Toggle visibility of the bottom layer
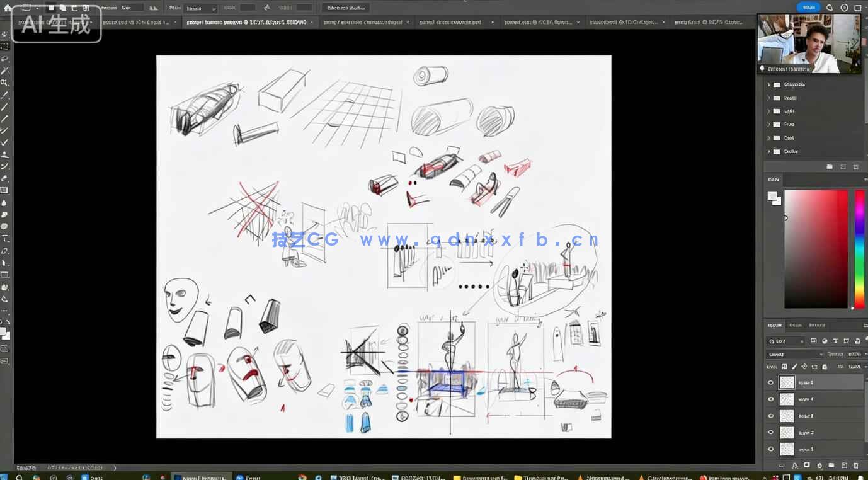Image resolution: width=868 pixels, height=480 pixels. tap(770, 449)
